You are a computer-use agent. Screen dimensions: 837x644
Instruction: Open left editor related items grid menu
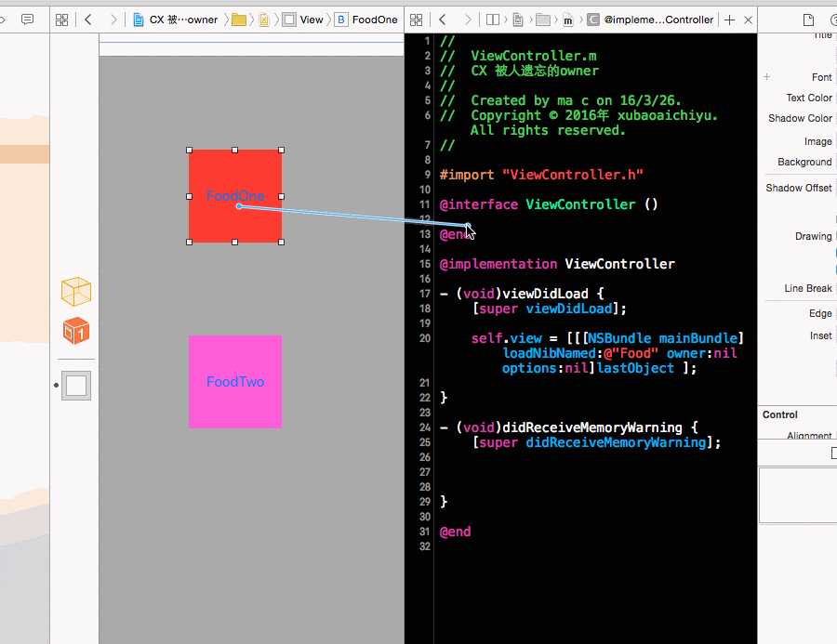pyautogui.click(x=62, y=20)
